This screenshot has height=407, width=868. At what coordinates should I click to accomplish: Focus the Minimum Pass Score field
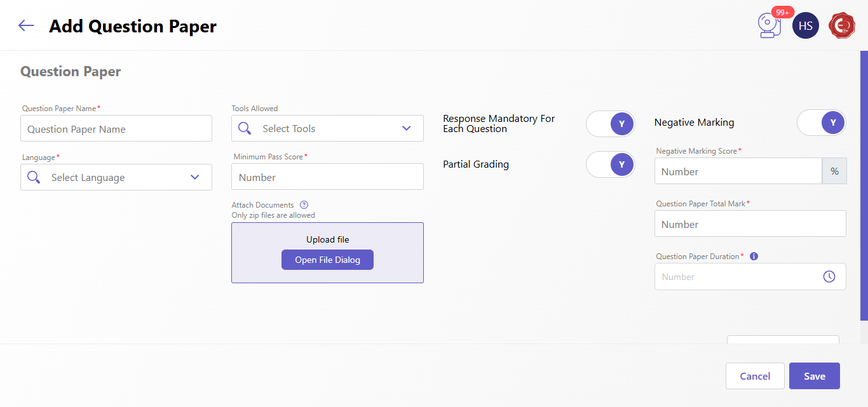coord(327,177)
